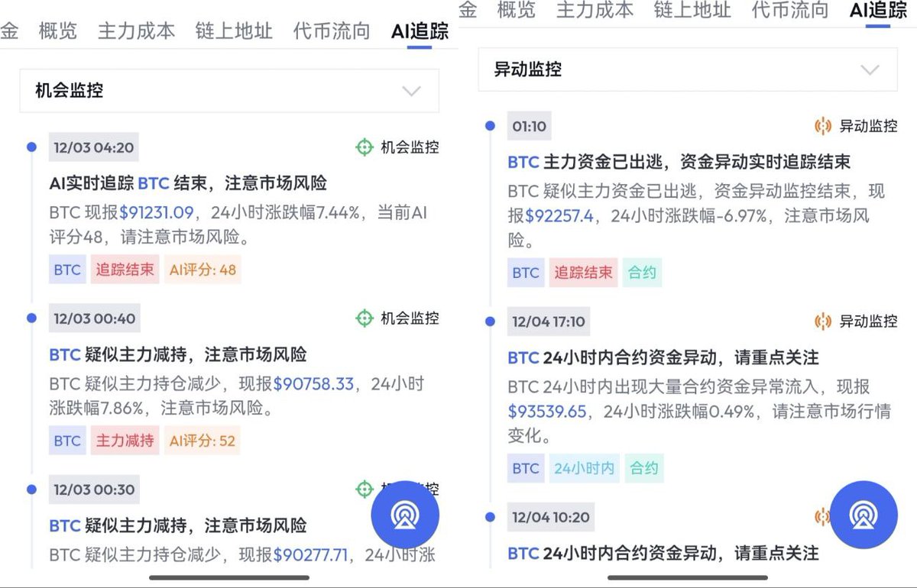Image resolution: width=917 pixels, height=588 pixels.
Task: Tap the 12/04 17:10 timestamp label
Action: [x=549, y=321]
